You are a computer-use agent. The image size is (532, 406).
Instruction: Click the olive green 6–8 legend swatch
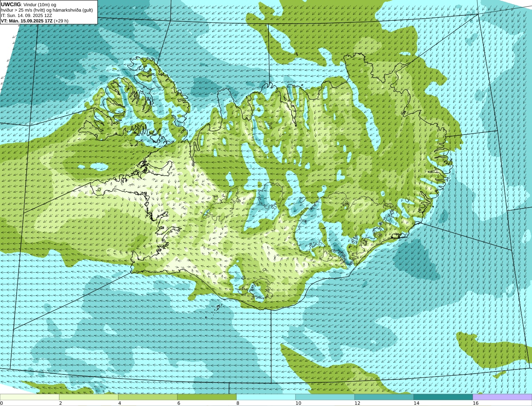click(207, 397)
